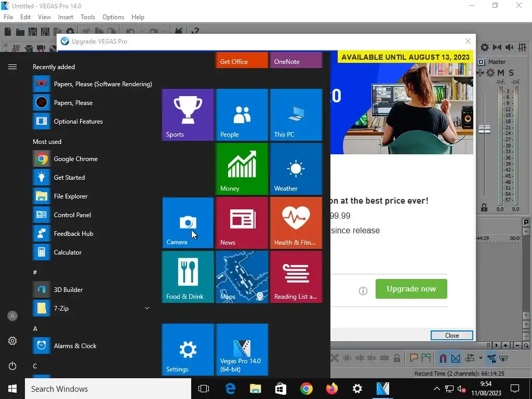Click the Power button in Start menu
Screen dimensions: 532x399
(12, 366)
